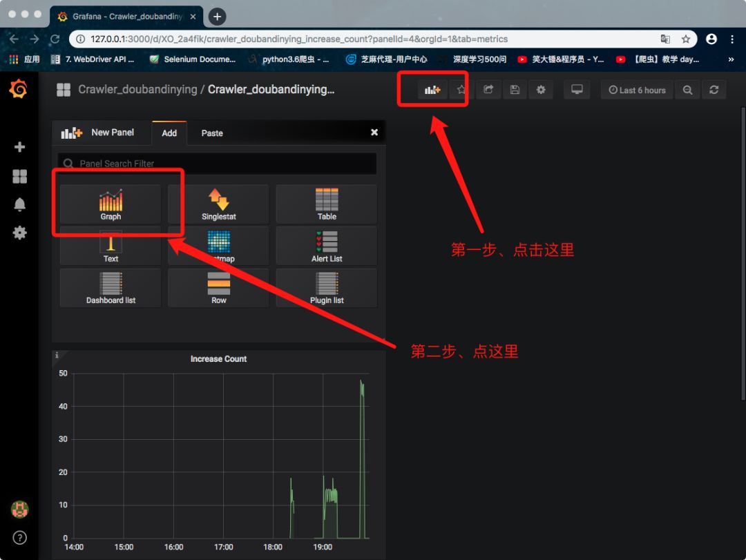Select the Dashboard list panel type
Viewport: 746px width, 560px height.
111,288
